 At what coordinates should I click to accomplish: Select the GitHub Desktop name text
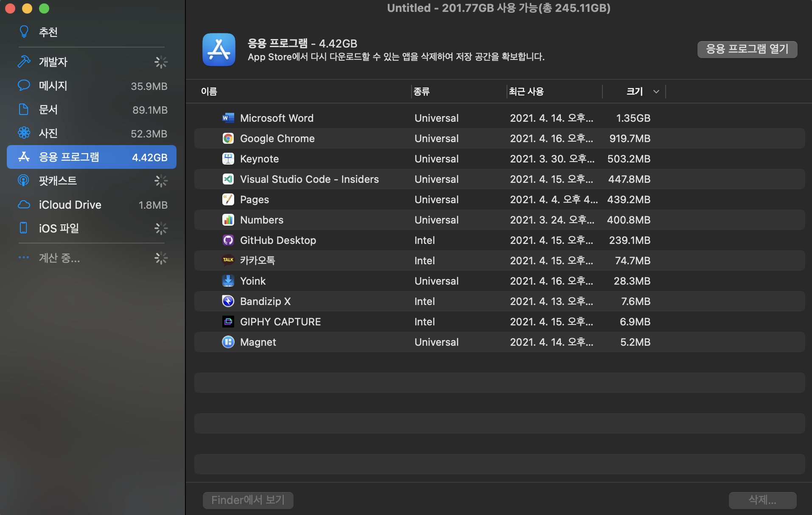point(278,240)
